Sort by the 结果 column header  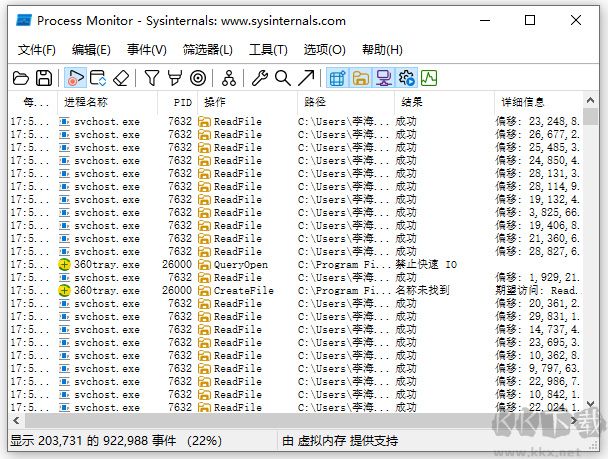(444, 102)
